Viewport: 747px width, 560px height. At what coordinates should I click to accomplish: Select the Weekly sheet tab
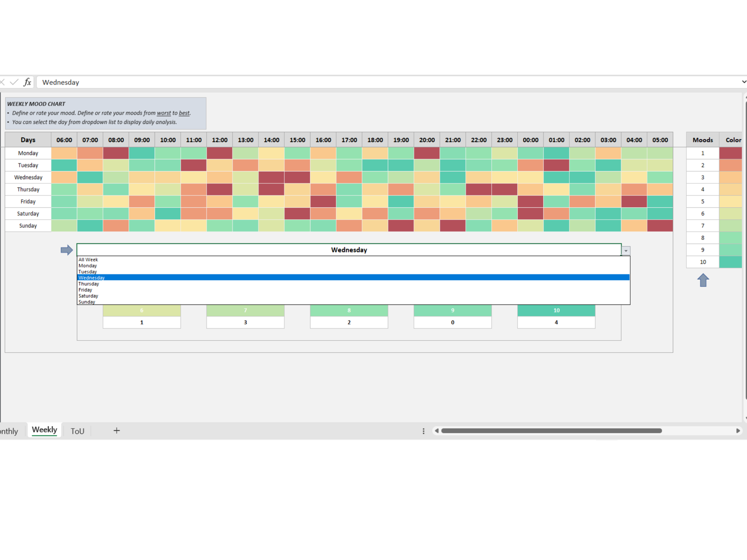pyautogui.click(x=44, y=430)
